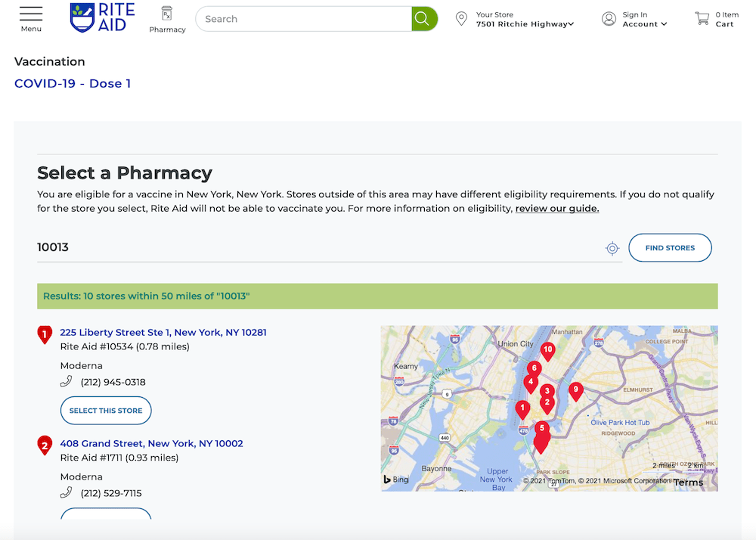The width and height of the screenshot is (756, 540).
Task: Click the COVID-19 - Dose 1 link
Action: 73,83
